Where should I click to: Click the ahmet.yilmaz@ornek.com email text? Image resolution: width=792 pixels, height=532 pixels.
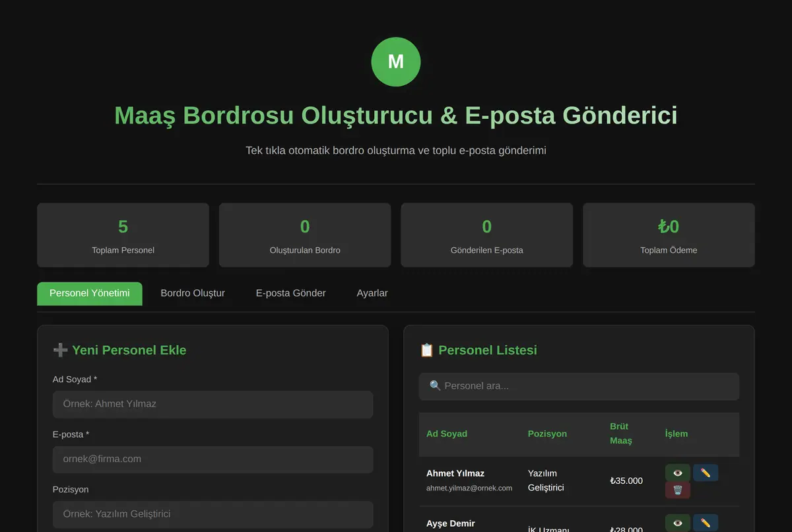469,488
